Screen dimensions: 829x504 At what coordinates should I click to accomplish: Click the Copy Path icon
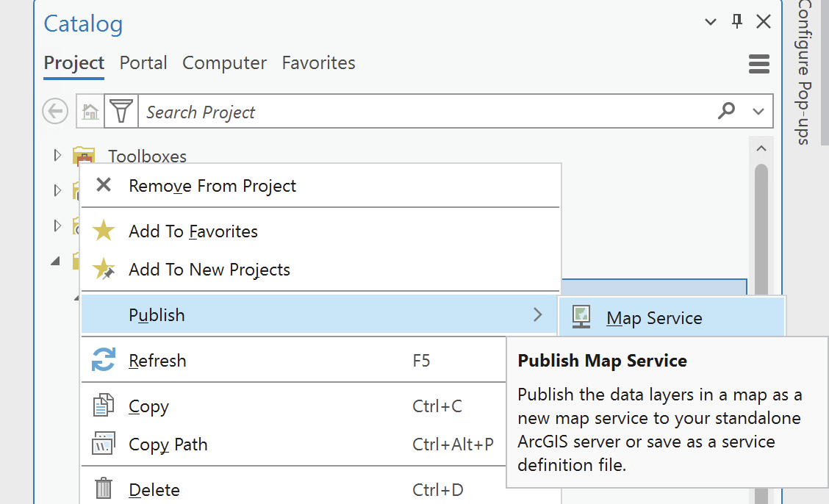(x=104, y=444)
